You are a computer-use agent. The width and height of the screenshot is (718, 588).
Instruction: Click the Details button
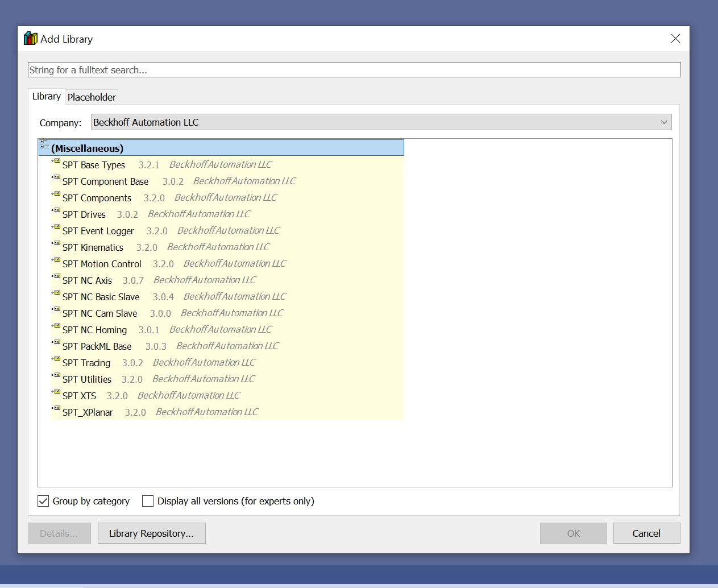click(59, 533)
